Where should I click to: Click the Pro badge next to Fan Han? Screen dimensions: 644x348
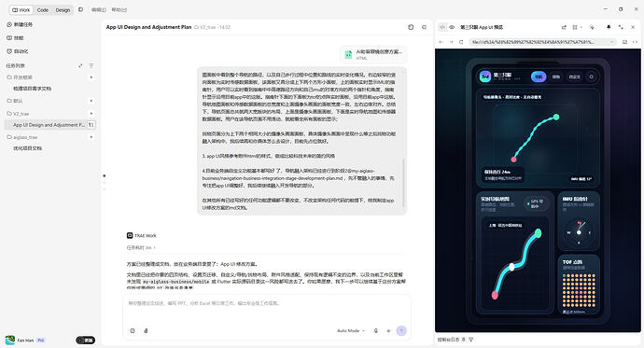(x=41, y=341)
